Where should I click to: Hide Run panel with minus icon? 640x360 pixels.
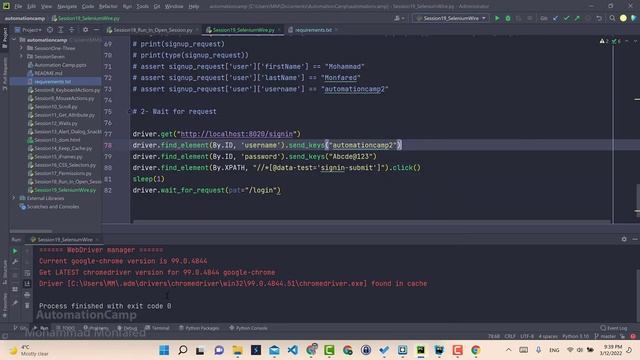click(635, 239)
